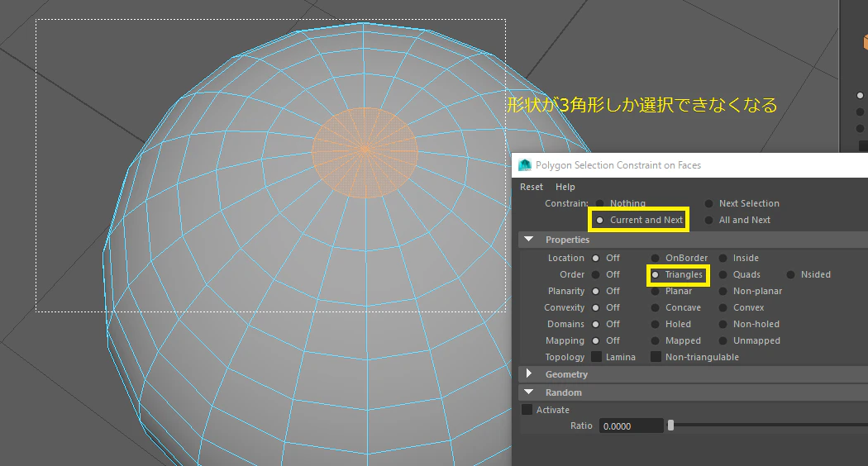Expand the Geometry section
Viewport: 868px width, 466px height.
(x=529, y=373)
